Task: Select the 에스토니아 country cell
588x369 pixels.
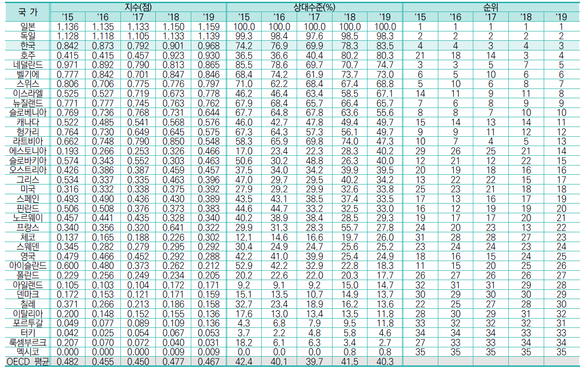Action: [x=27, y=151]
